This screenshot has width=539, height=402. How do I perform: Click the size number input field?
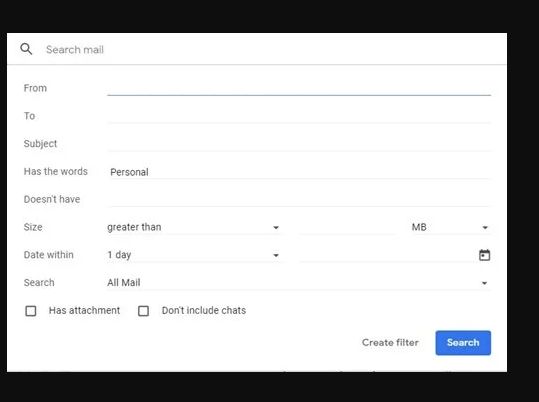tap(348, 227)
